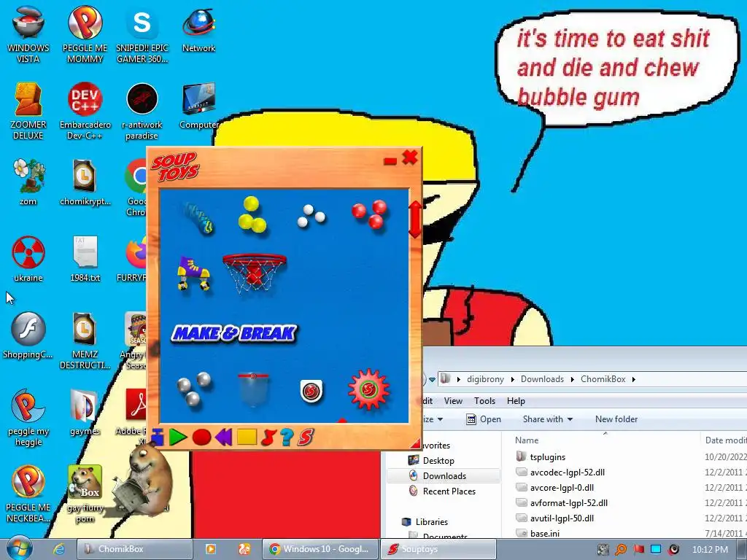Image resolution: width=747 pixels, height=560 pixels.
Task: Click the red music note icon
Action: pyautogui.click(x=268, y=437)
